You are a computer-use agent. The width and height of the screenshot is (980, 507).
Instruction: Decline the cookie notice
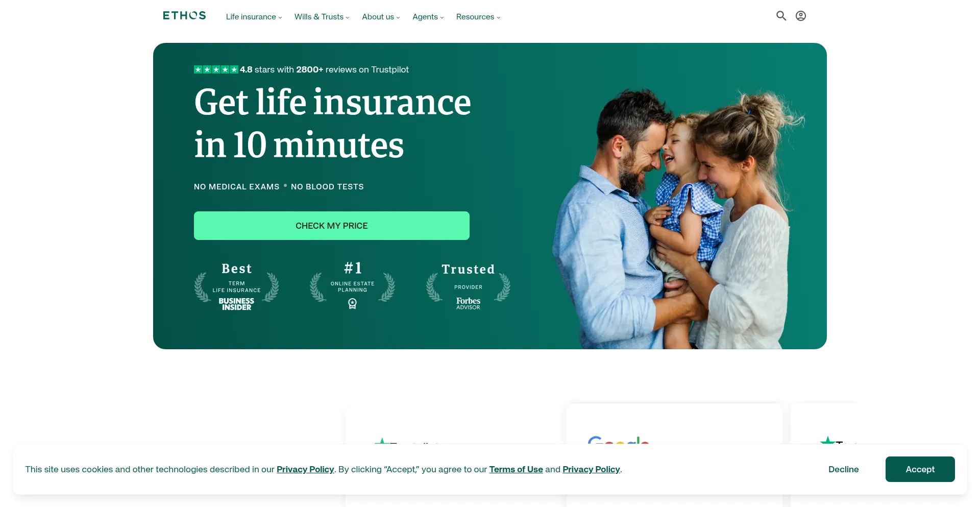[843, 469]
